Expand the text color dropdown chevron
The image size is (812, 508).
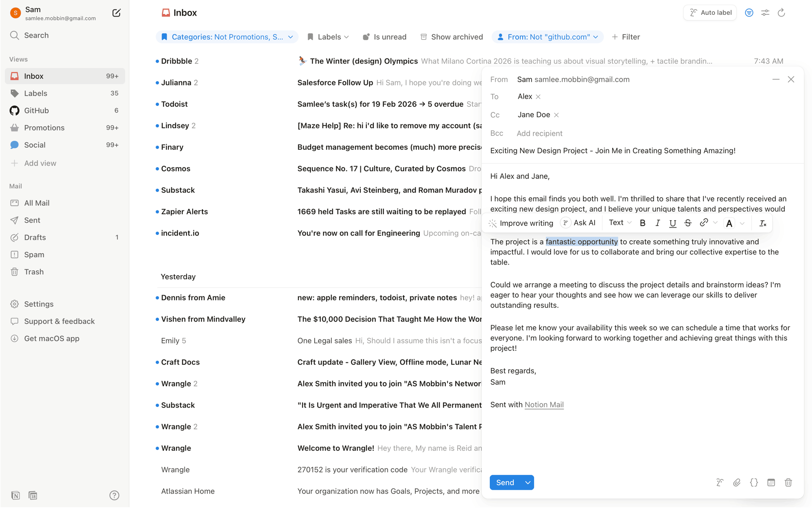742,223
